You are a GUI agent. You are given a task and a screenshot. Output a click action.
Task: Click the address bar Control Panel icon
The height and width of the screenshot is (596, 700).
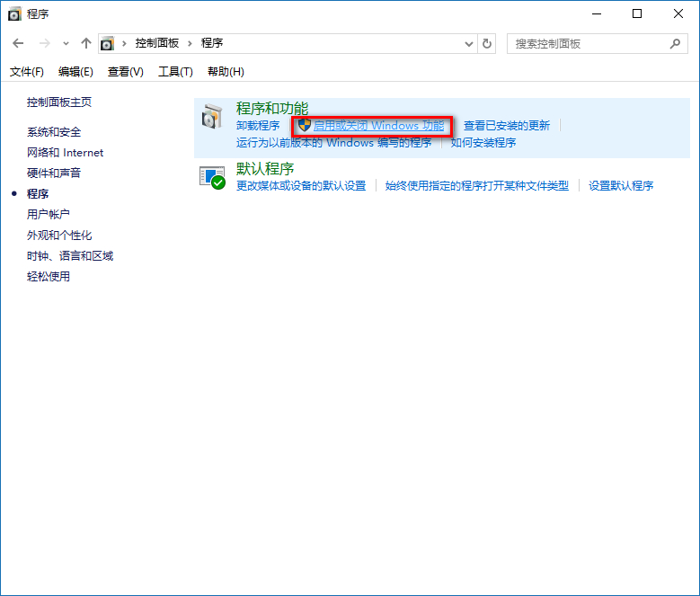[x=109, y=43]
